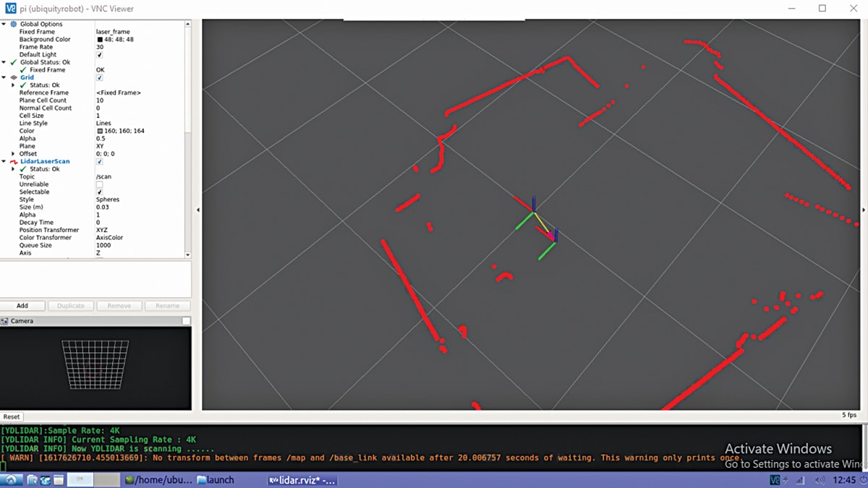This screenshot has width=868, height=488.
Task: Disable the Selectable checkbox
Action: click(x=100, y=192)
